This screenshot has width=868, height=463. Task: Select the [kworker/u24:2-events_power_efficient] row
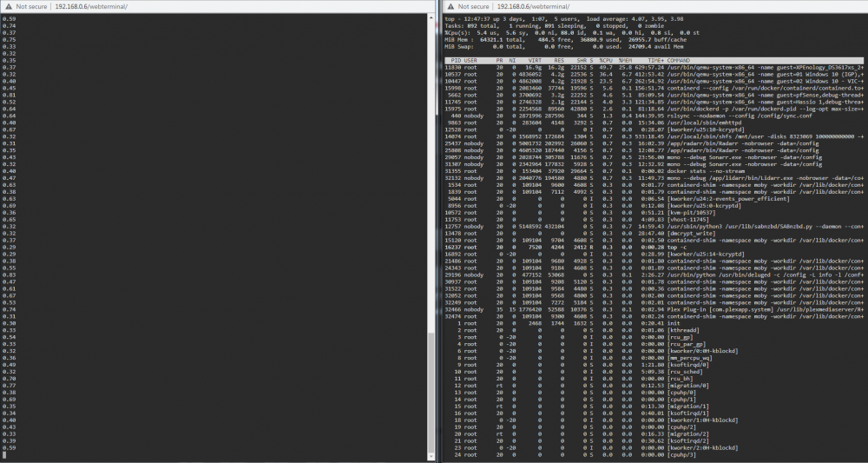(654, 199)
